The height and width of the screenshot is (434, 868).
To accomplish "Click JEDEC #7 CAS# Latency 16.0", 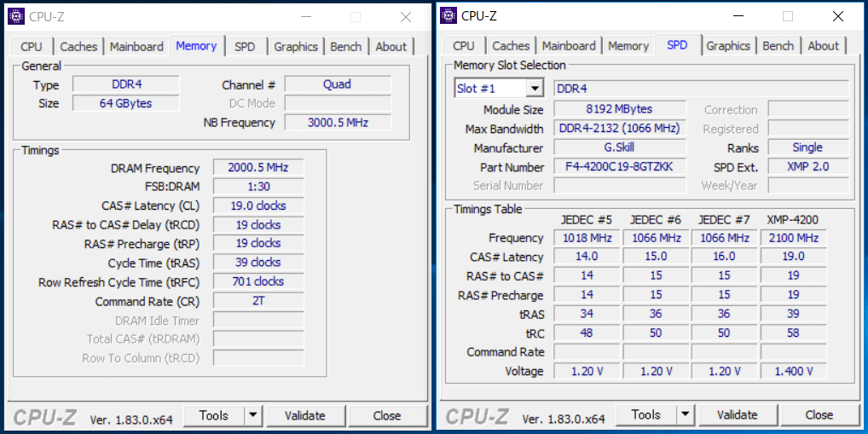I will click(724, 257).
